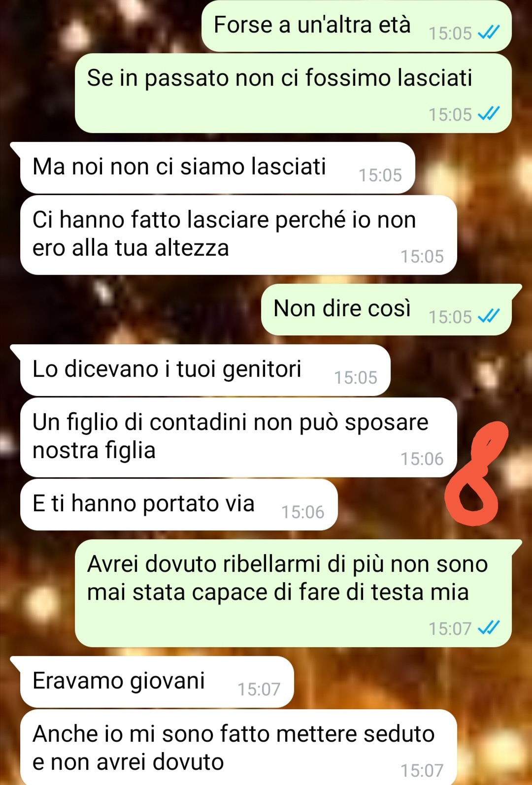Click the 15:06 timestamp on 'E ti hanno portato via'
This screenshot has height=785, width=532.
coord(302,512)
